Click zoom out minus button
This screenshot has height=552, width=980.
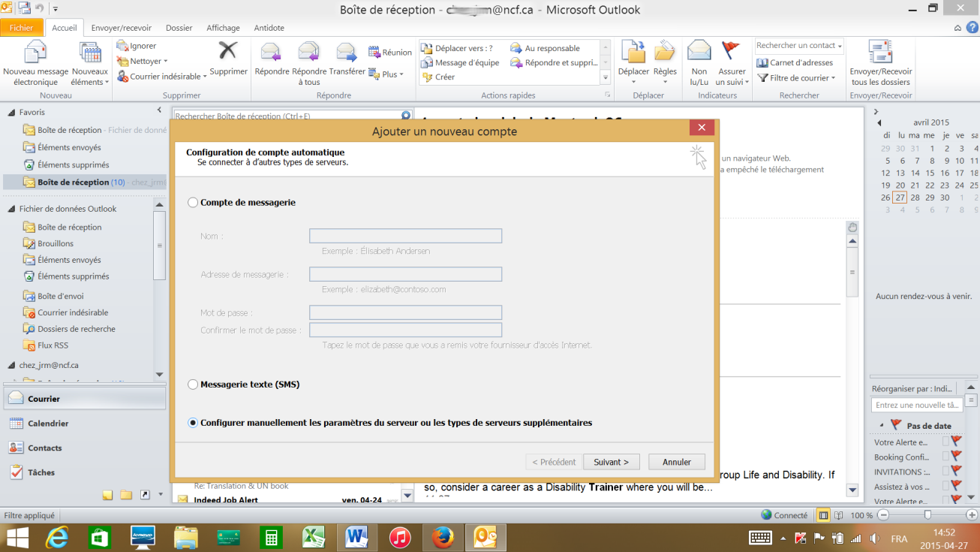tap(883, 515)
